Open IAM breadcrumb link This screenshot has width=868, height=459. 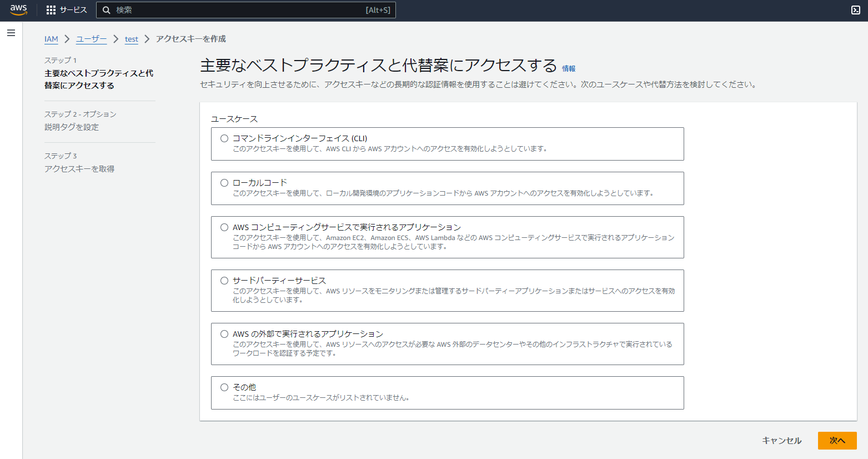51,39
